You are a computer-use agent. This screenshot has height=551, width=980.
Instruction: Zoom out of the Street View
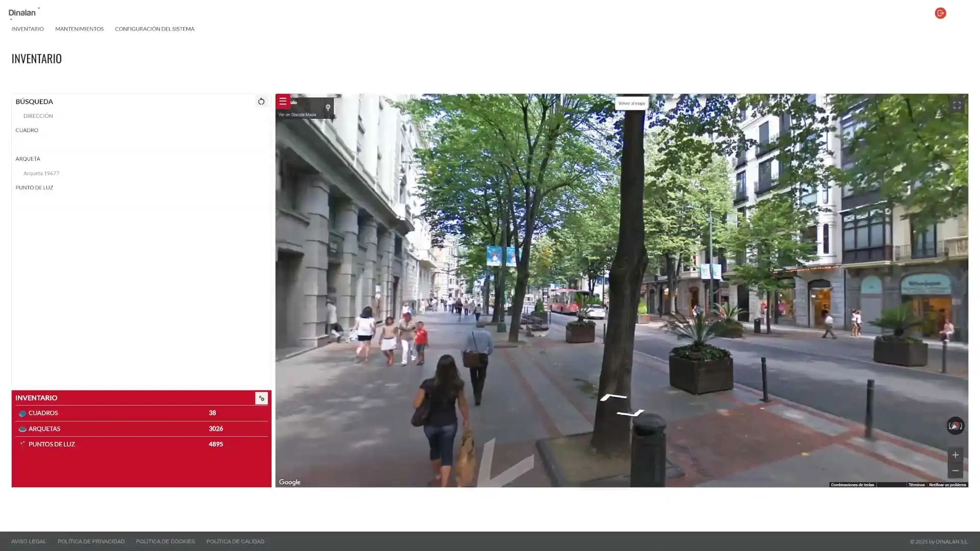tap(955, 471)
